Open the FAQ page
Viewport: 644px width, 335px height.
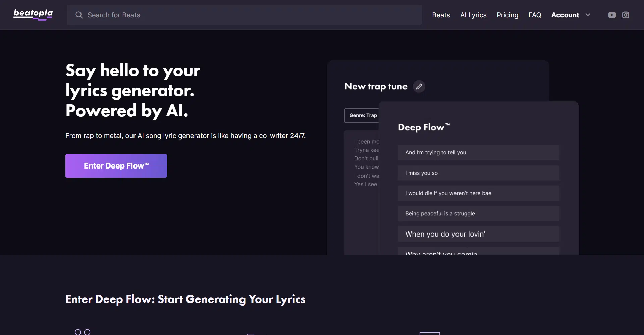[x=535, y=15]
